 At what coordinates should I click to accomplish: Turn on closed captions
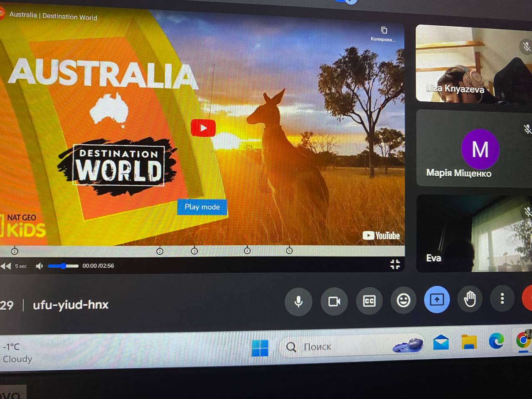369,301
